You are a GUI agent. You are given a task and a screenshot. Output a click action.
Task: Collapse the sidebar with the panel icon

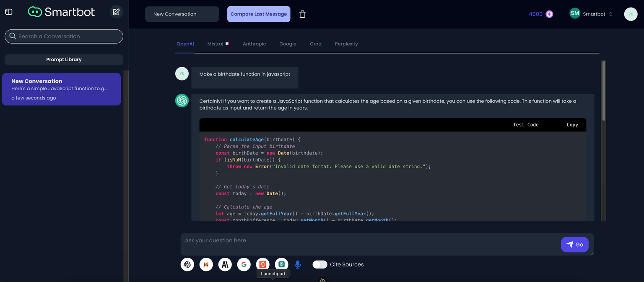pyautogui.click(x=8, y=12)
